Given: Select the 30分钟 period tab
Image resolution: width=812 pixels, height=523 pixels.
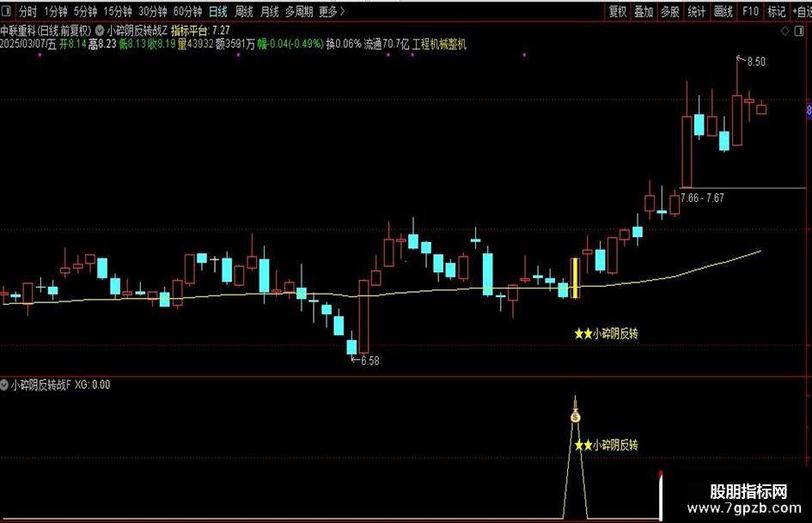Looking at the screenshot, I should pyautogui.click(x=153, y=11).
